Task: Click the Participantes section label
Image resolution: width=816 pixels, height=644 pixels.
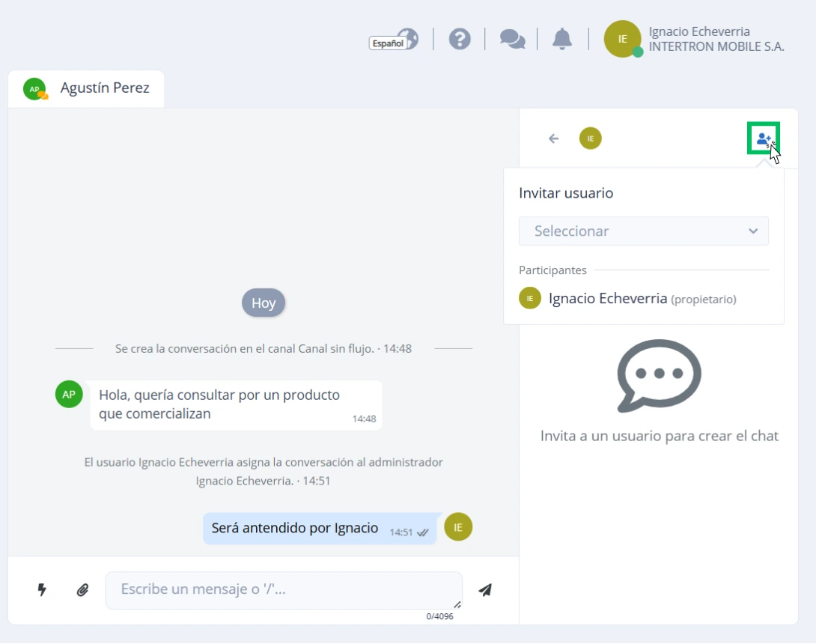Action: coord(552,270)
